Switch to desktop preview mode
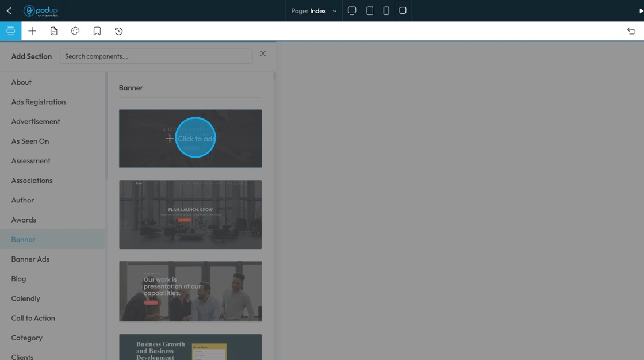This screenshot has height=360, width=644. 352,11
